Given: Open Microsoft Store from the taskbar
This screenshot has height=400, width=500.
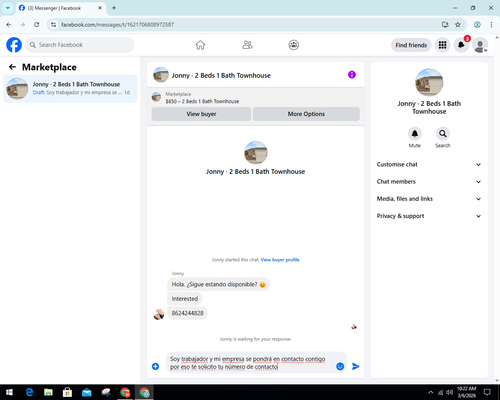Looking at the screenshot, I should [67, 392].
